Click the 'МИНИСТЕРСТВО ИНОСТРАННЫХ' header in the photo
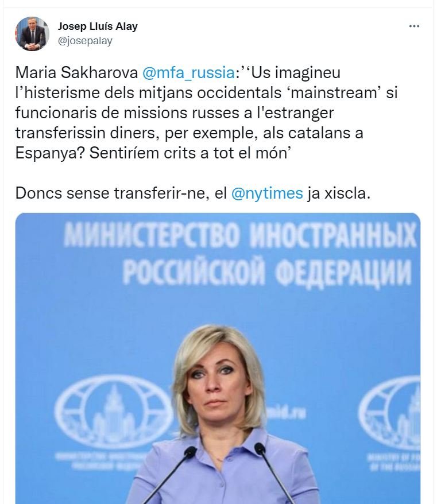The image size is (437, 504). click(240, 237)
